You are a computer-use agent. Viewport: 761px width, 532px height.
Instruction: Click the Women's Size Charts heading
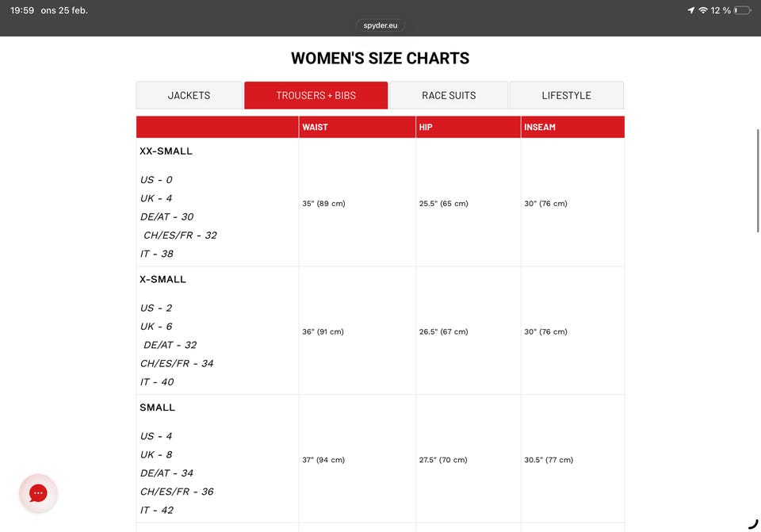click(x=380, y=58)
